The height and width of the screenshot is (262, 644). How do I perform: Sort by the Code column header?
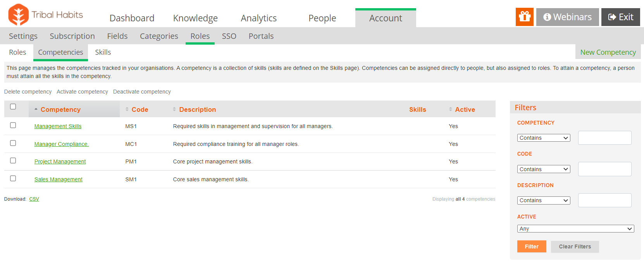click(139, 109)
